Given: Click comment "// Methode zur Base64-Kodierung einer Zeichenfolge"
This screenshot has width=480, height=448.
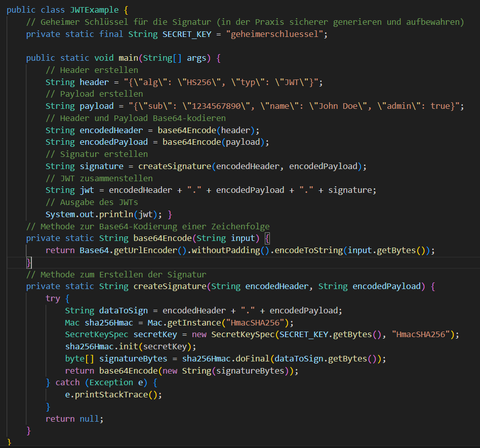Looking at the screenshot, I should pos(148,226).
